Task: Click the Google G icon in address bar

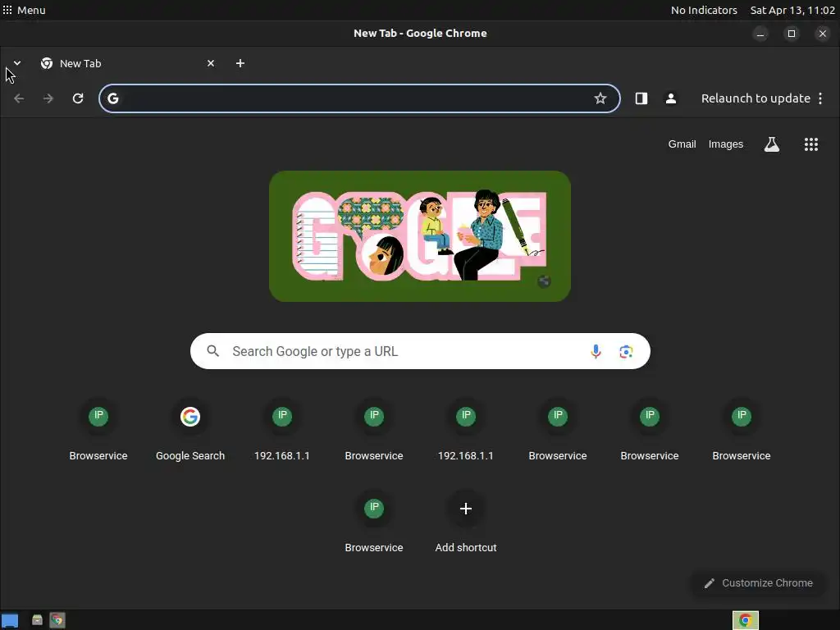Action: tap(113, 98)
